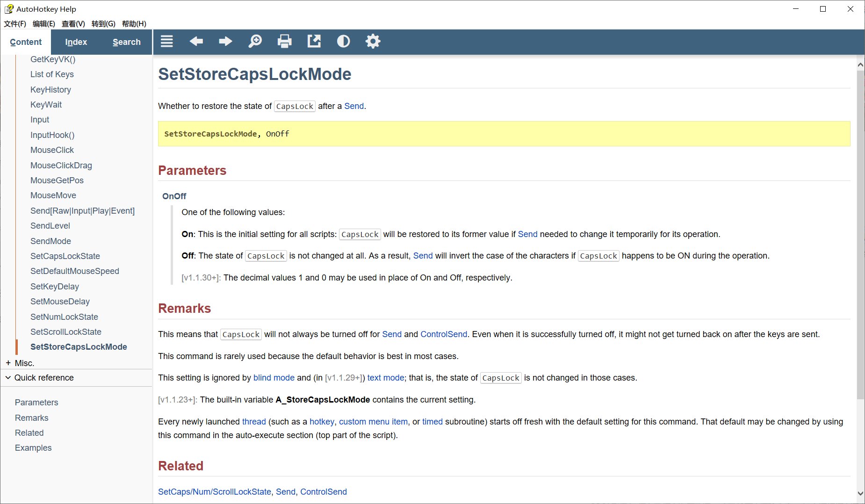Open the MouseClick topic in sidebar
Viewport: 865px width, 504px height.
[52, 150]
